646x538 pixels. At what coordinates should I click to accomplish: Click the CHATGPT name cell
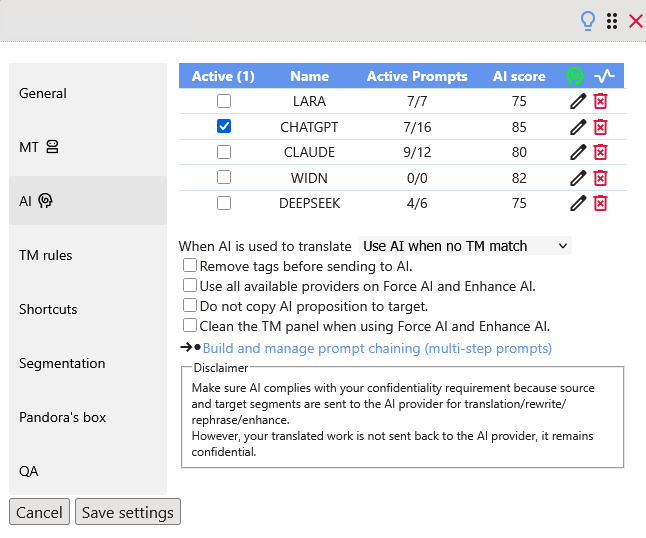(309, 127)
